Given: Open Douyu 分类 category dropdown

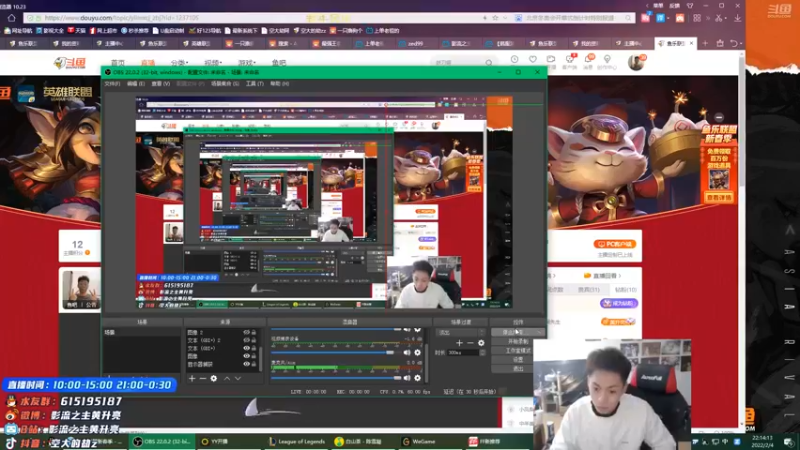Looking at the screenshot, I should tap(179, 63).
